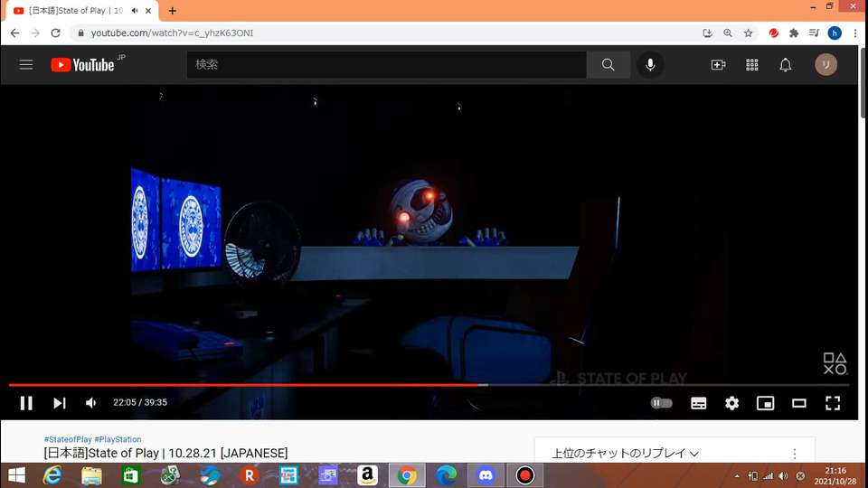Open the taskbar clock and date

coord(835,476)
